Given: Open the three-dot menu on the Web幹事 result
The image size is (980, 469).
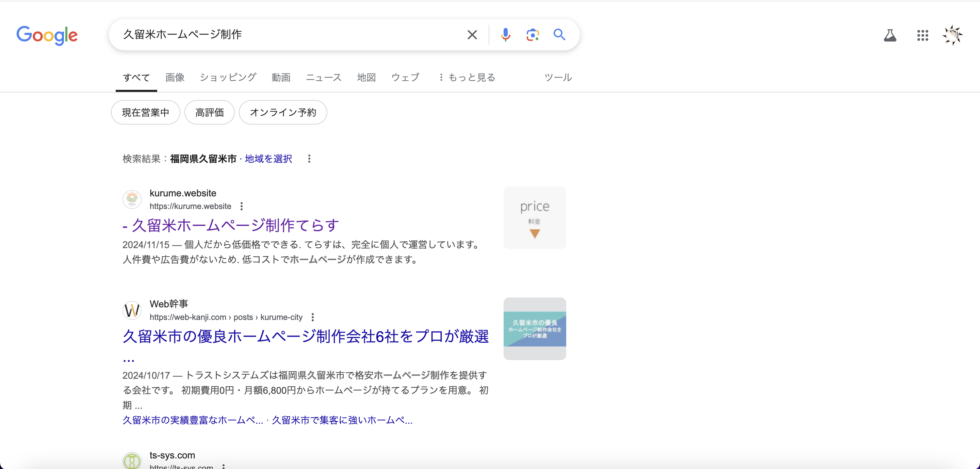Looking at the screenshot, I should click(313, 317).
